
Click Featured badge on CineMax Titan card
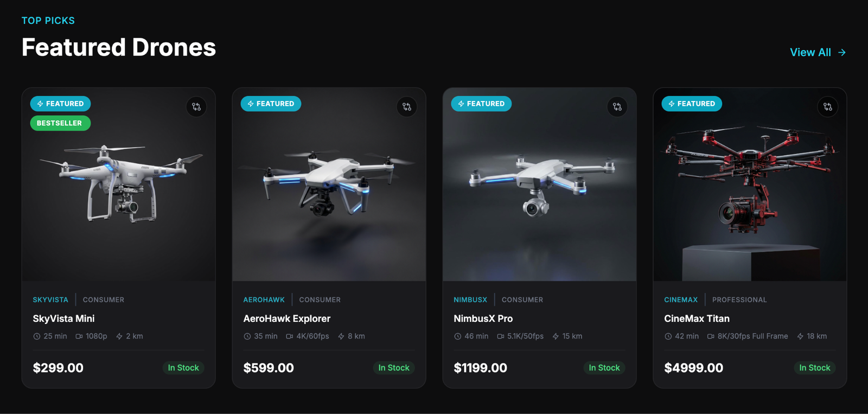click(692, 104)
